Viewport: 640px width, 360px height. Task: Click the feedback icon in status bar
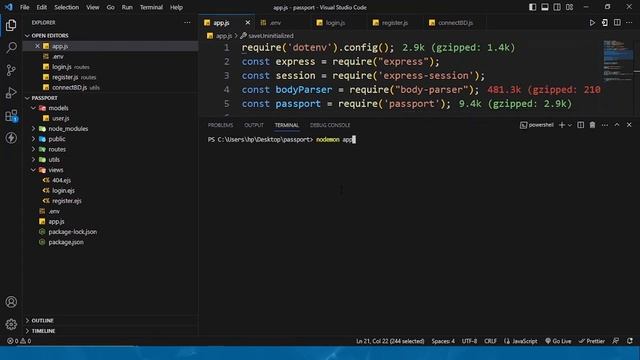click(616, 341)
